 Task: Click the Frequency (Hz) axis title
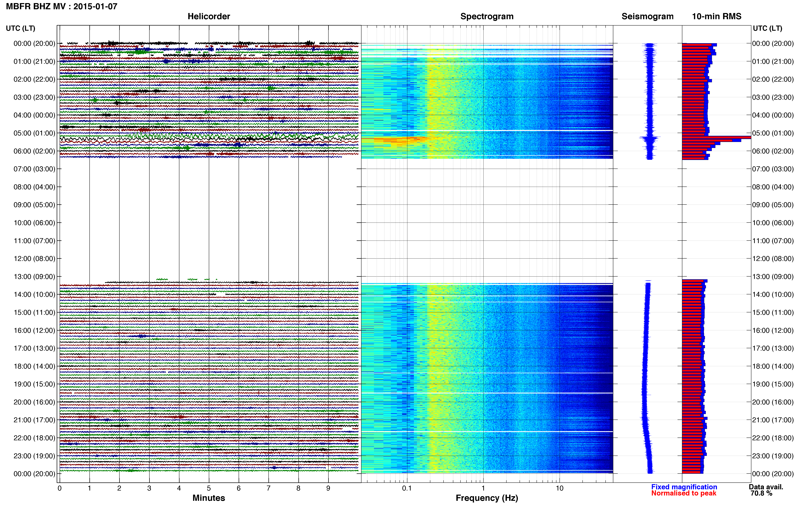click(x=487, y=498)
